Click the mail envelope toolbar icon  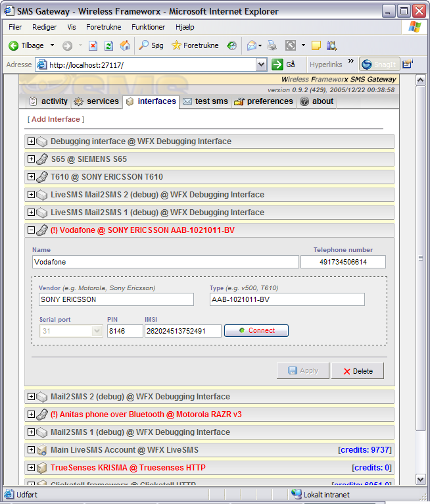click(x=252, y=45)
